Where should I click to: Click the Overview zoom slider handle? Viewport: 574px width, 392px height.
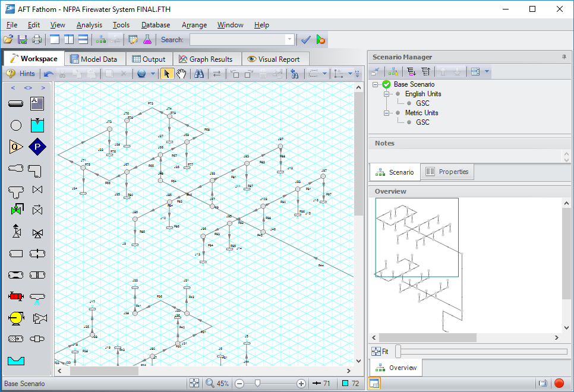(398, 352)
